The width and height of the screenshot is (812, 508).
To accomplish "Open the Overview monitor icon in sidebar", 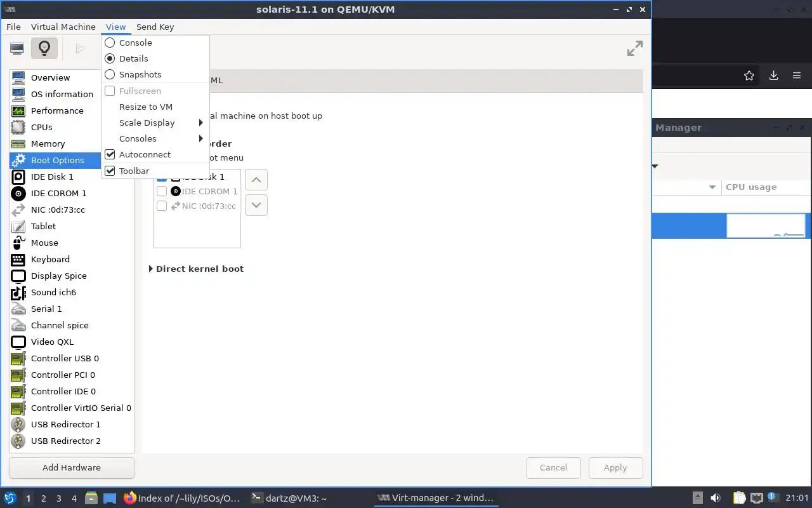I will [18, 77].
